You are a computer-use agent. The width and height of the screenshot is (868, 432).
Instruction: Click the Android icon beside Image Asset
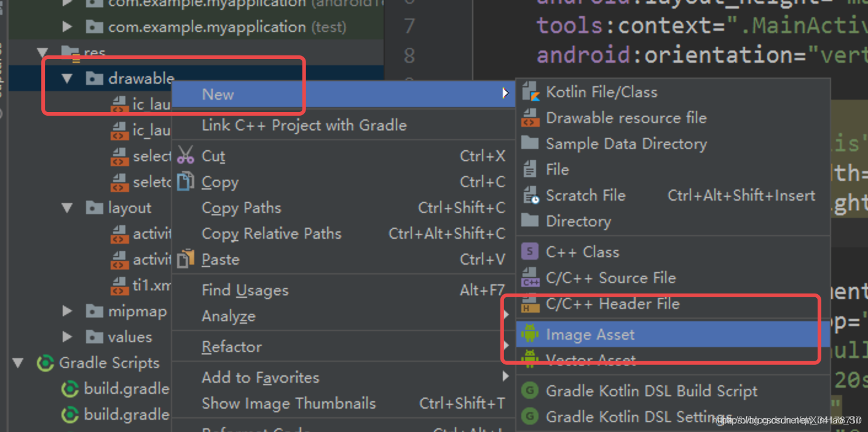coord(530,334)
